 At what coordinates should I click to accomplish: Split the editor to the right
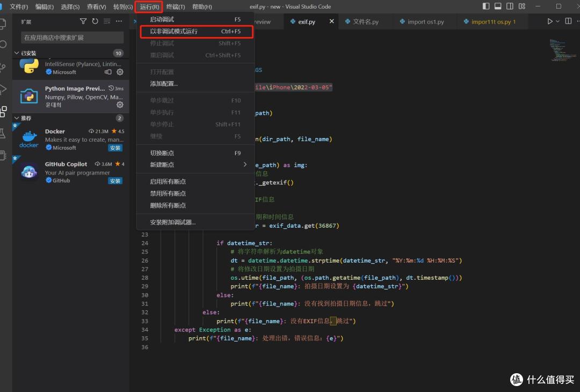tap(569, 21)
